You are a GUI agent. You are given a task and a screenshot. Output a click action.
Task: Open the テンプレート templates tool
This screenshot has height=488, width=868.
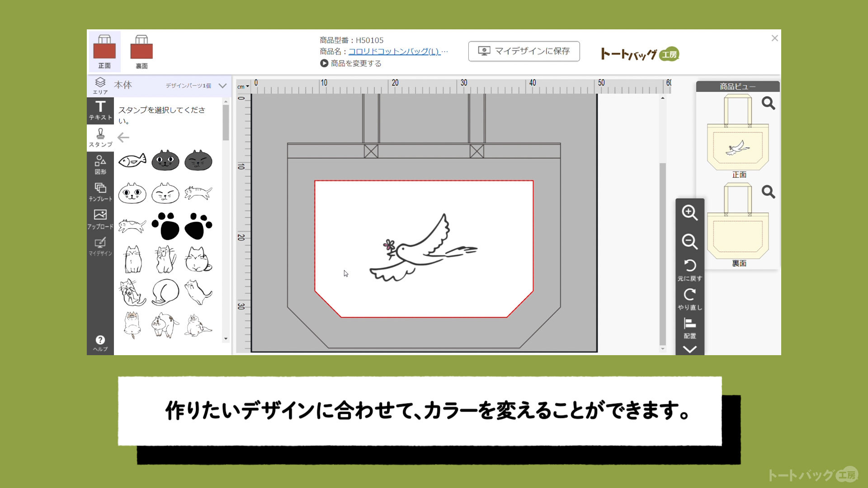tap(100, 192)
